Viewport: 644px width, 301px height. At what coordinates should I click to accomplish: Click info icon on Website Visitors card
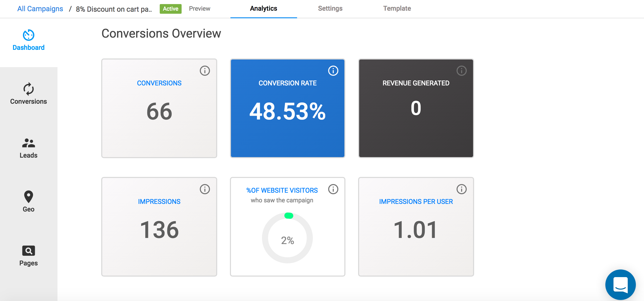[333, 189]
